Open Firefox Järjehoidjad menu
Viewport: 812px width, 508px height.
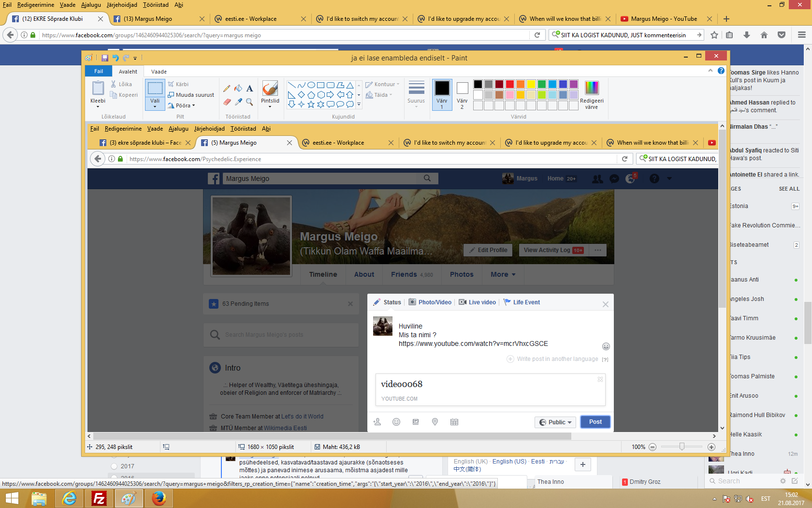pos(122,5)
